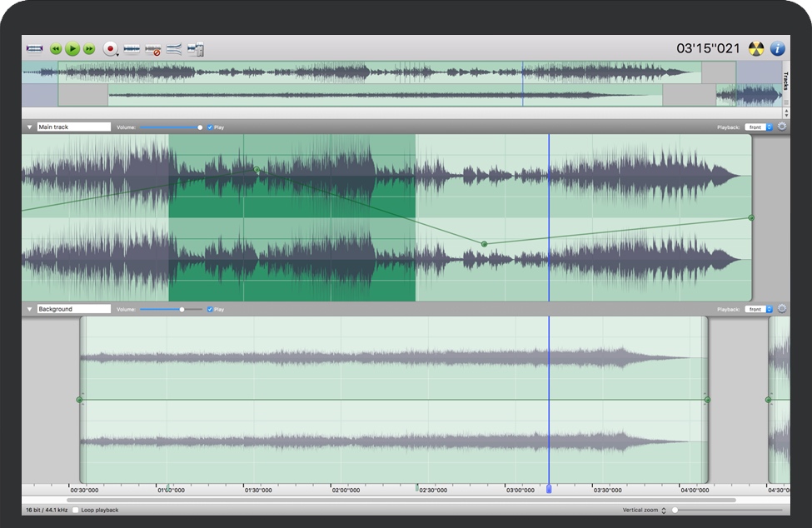Click the crossfade curves toolbar icon
Image resolution: width=812 pixels, height=528 pixels.
(x=174, y=49)
